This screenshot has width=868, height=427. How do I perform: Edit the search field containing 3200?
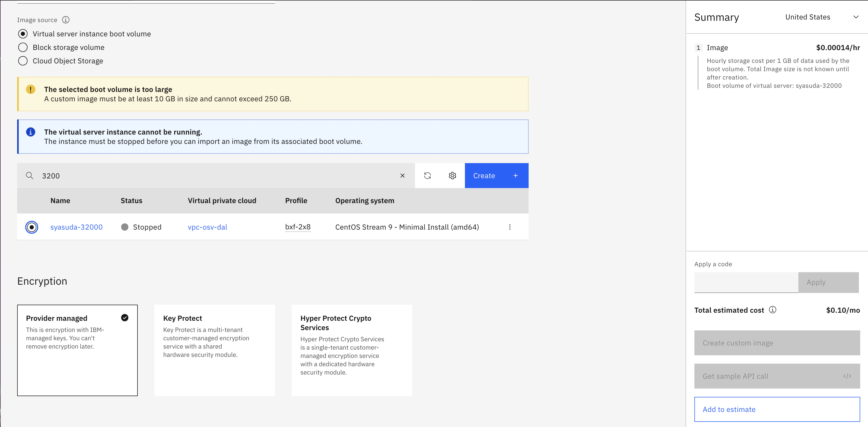[216, 175]
